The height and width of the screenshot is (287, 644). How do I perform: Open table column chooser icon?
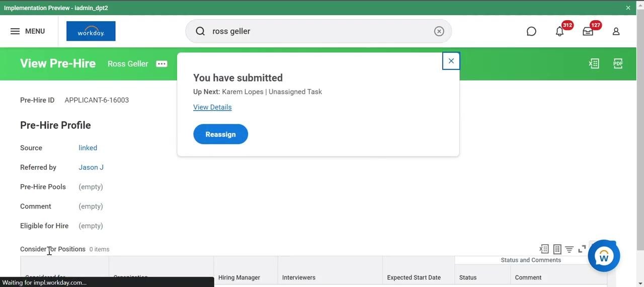(557, 249)
